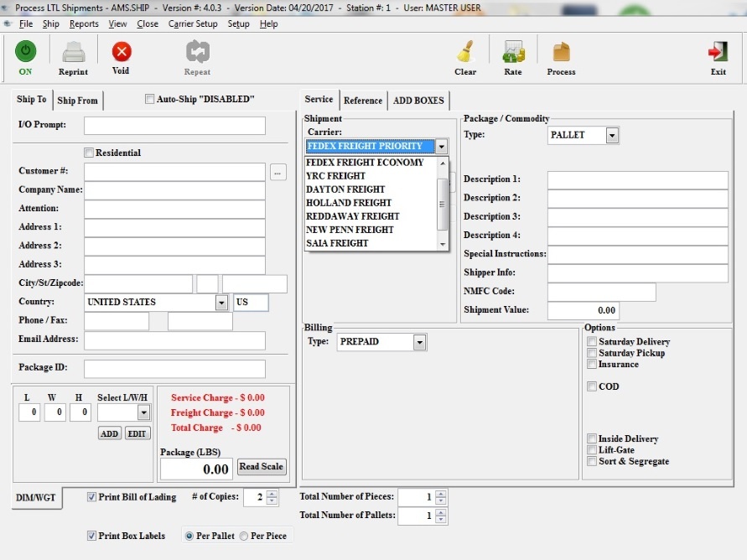Click the Exit door icon
The height and width of the screenshot is (560, 747).
pos(718,51)
